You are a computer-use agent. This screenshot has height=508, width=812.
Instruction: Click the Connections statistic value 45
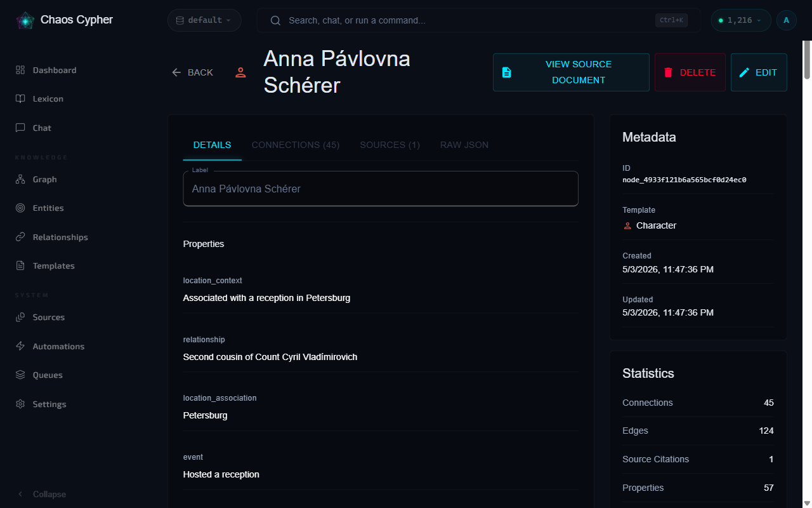pyautogui.click(x=769, y=403)
